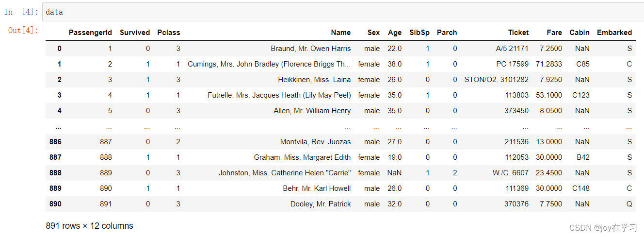Select the In [4] prompt label
This screenshot has width=644, height=237.
[21, 12]
